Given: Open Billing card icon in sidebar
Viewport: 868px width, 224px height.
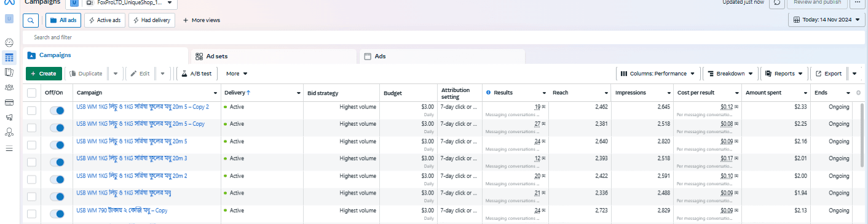Looking at the screenshot, I should pyautogui.click(x=9, y=102).
